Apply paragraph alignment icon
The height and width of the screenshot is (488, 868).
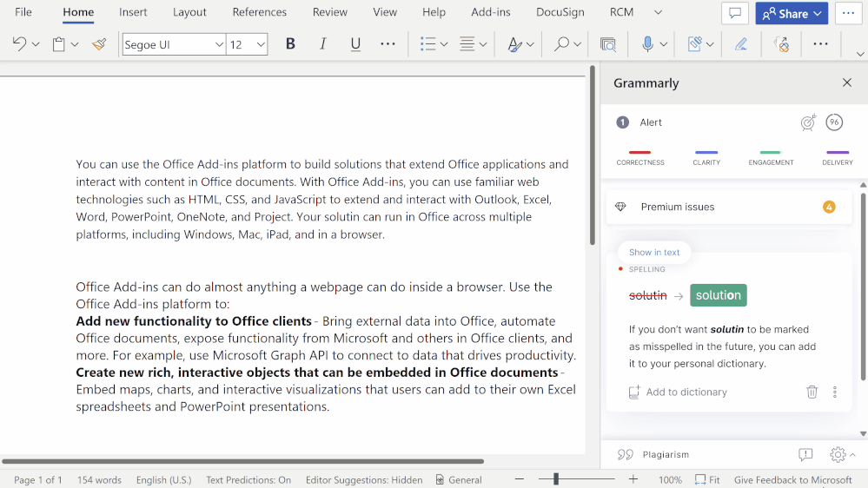(467, 44)
